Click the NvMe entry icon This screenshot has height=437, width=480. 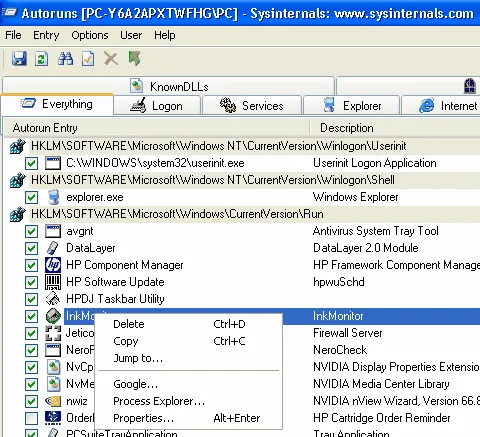click(x=53, y=384)
